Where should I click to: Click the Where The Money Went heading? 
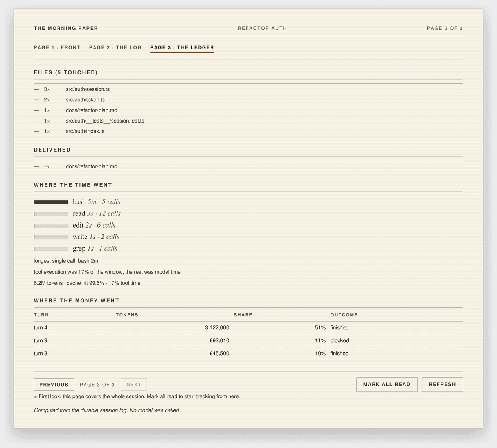click(x=77, y=300)
